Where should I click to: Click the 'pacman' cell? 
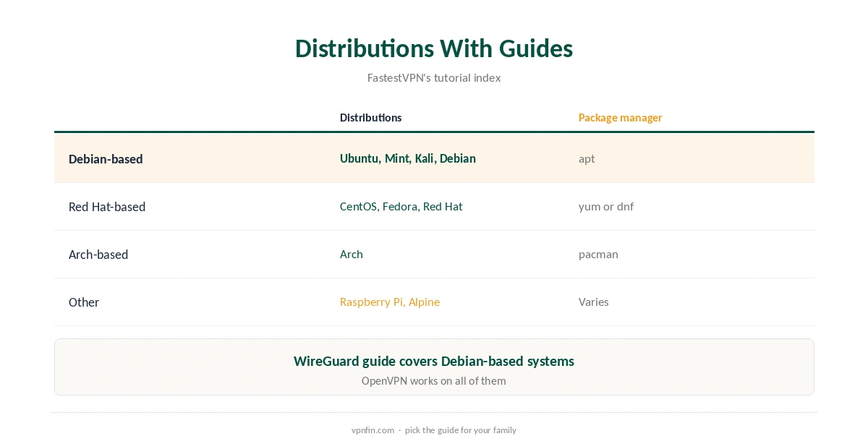pos(598,254)
